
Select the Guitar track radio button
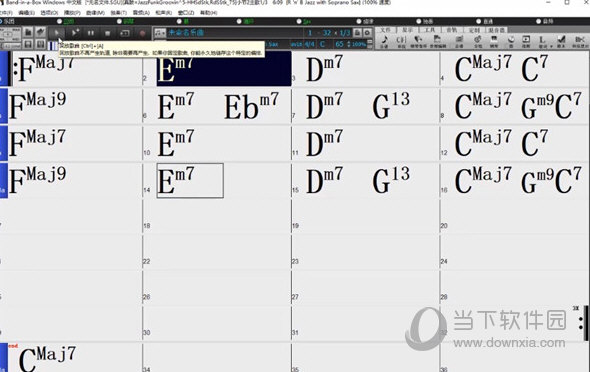click(239, 21)
